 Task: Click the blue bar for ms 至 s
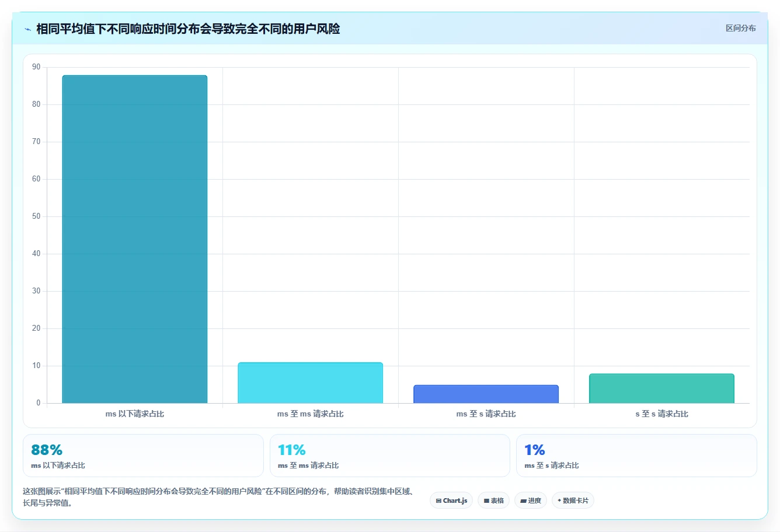point(486,394)
